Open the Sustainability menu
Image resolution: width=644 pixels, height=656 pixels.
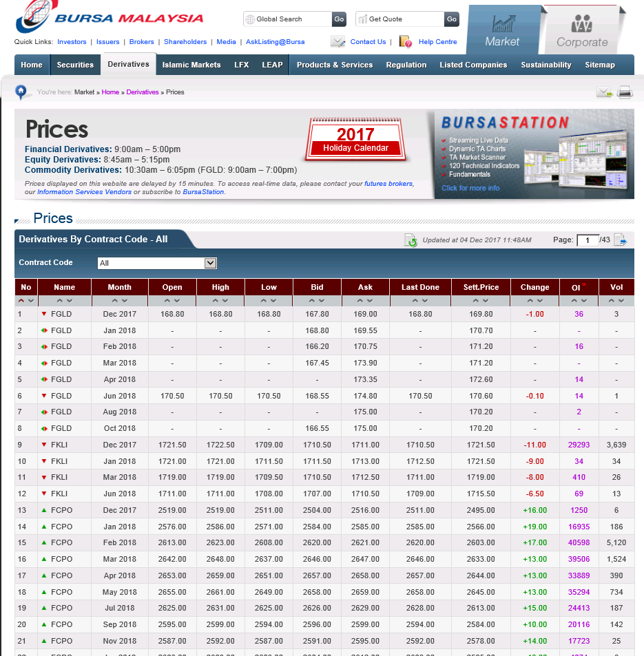pyautogui.click(x=546, y=65)
